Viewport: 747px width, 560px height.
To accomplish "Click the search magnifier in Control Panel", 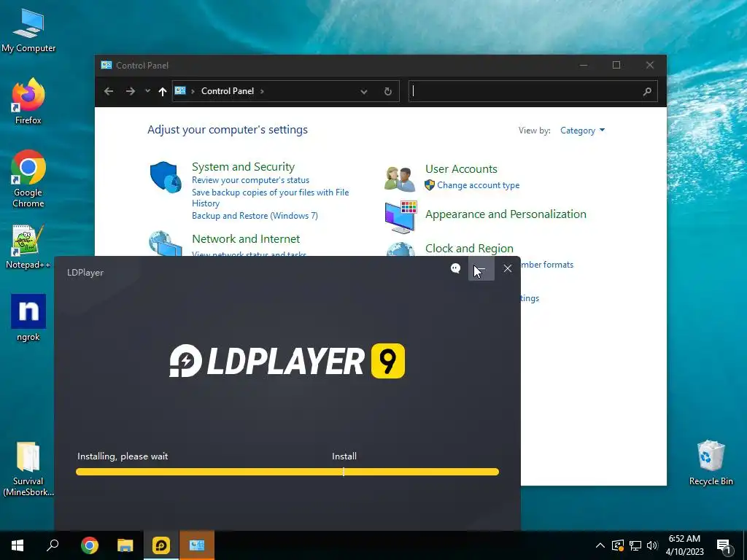I will pos(647,91).
